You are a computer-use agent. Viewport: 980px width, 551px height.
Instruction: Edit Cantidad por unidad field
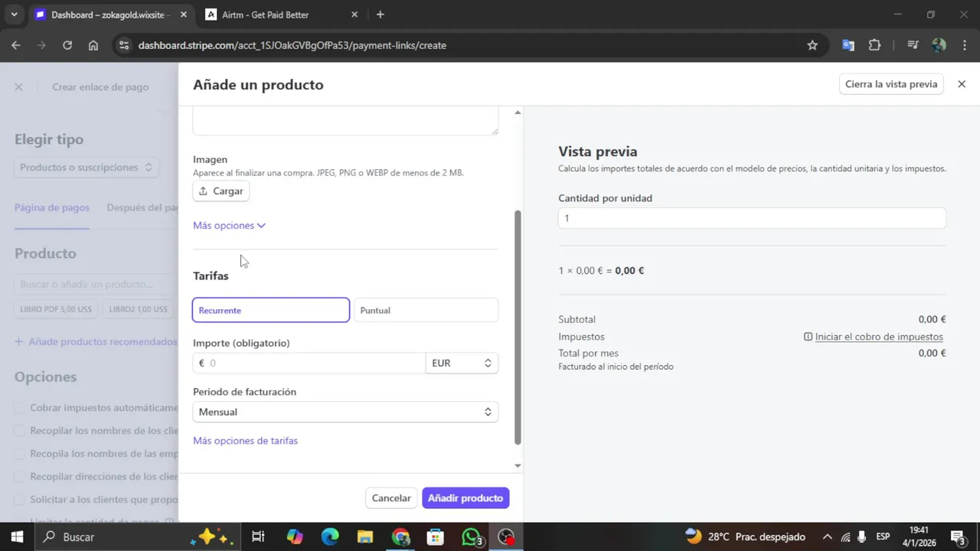coord(752,218)
